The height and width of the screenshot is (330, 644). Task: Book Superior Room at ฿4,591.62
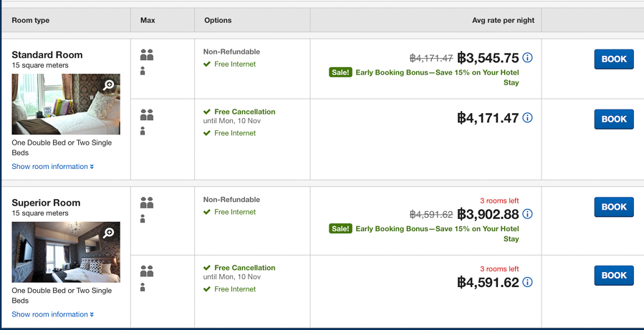click(x=614, y=276)
